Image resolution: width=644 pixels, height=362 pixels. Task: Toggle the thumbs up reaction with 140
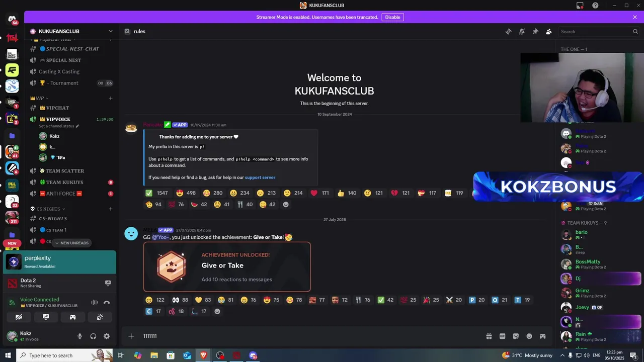pos(347,193)
